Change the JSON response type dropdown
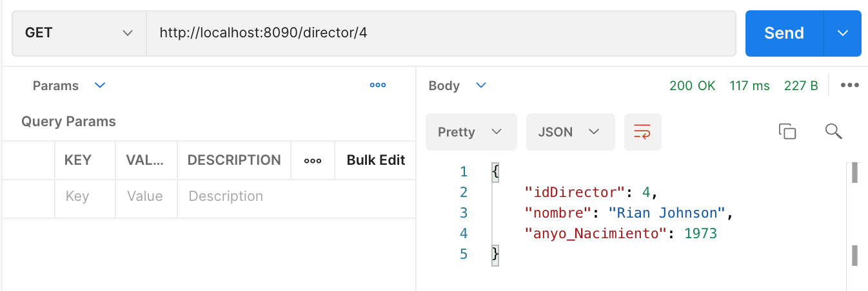868x291 pixels. coord(570,132)
